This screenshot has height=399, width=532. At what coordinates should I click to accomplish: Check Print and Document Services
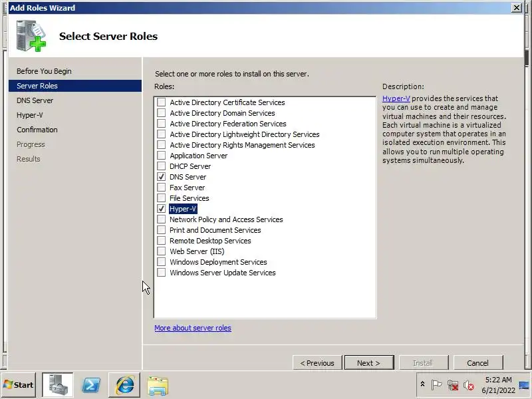point(161,229)
